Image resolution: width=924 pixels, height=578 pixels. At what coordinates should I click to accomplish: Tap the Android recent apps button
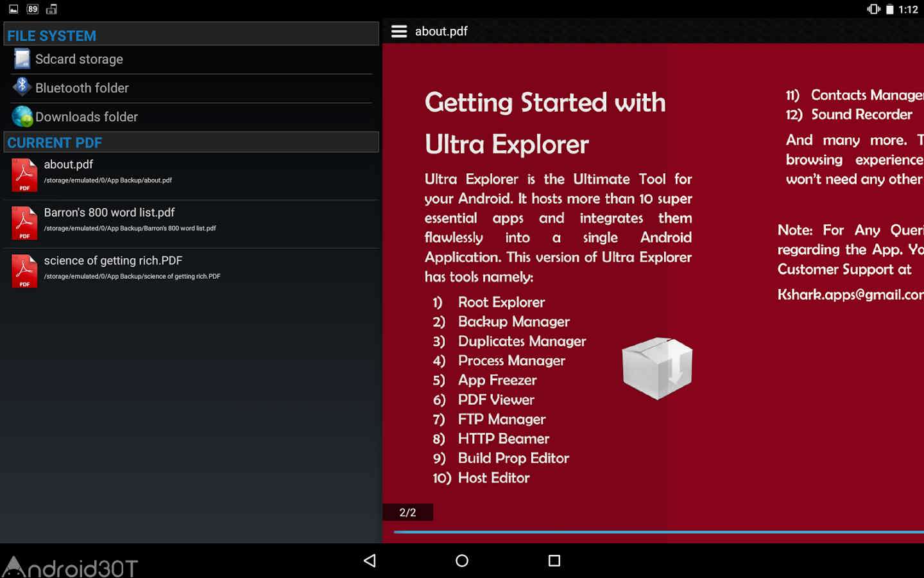[x=554, y=561]
